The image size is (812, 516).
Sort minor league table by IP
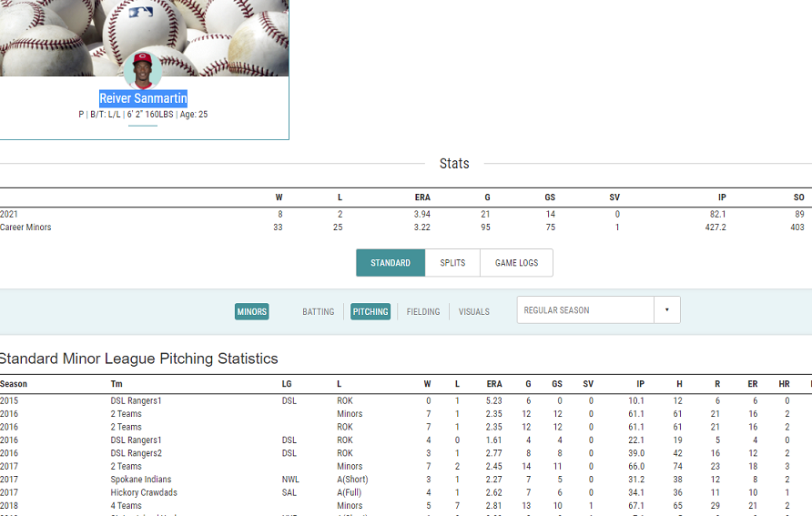(639, 384)
